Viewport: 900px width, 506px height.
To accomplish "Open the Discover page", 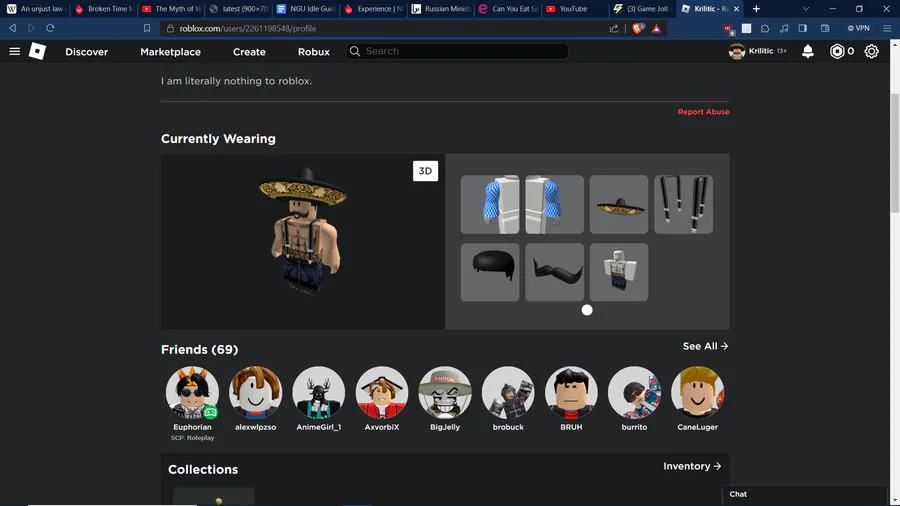I will pos(87,52).
